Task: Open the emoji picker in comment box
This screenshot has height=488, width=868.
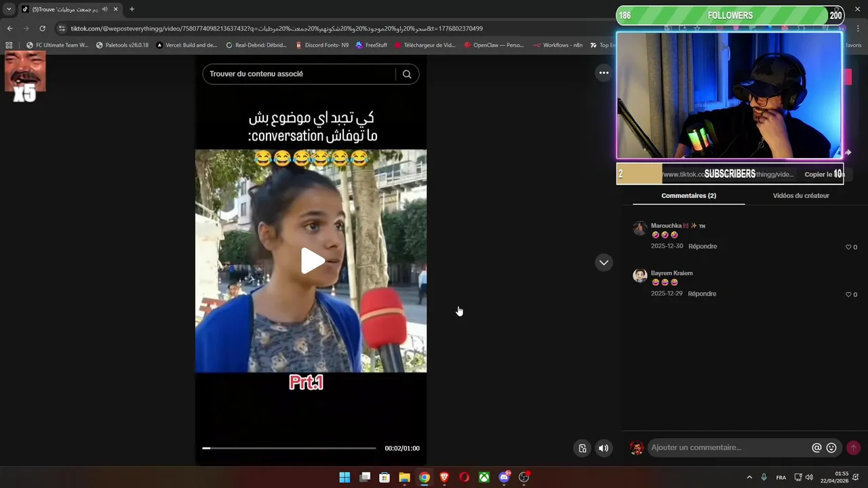Action: (x=831, y=448)
